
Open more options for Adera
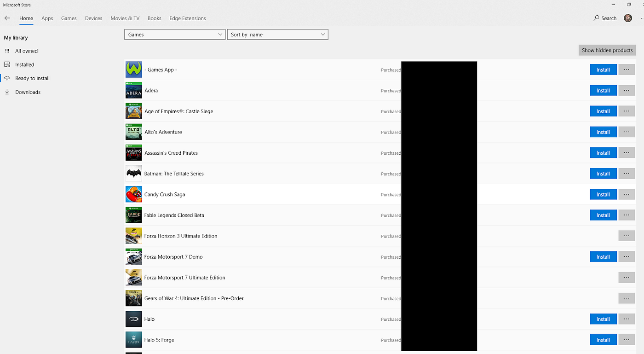pyautogui.click(x=627, y=90)
